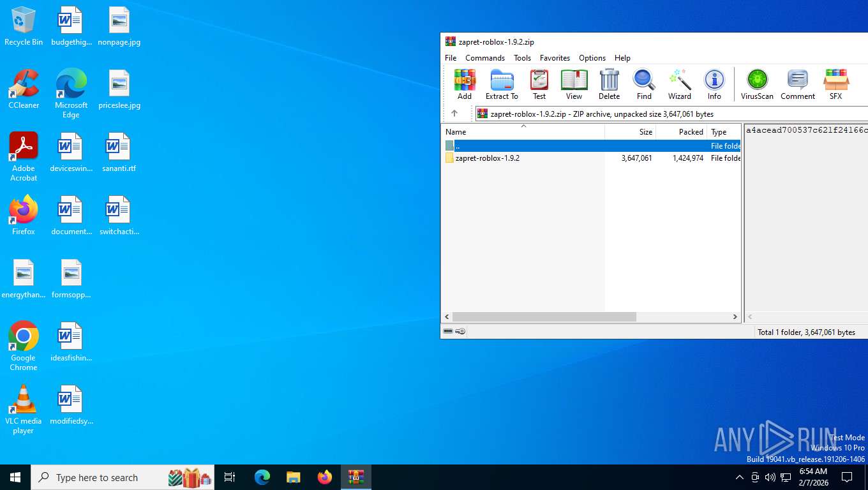
Task: Click the key icon in status bar
Action: click(x=460, y=332)
